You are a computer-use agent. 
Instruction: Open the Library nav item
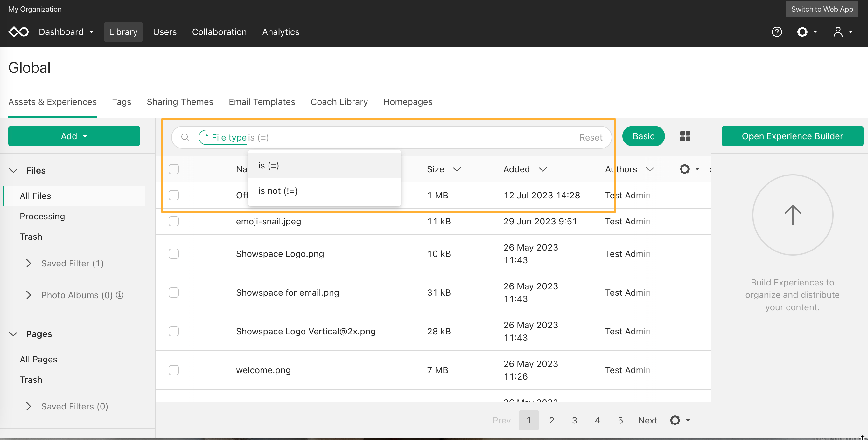123,32
